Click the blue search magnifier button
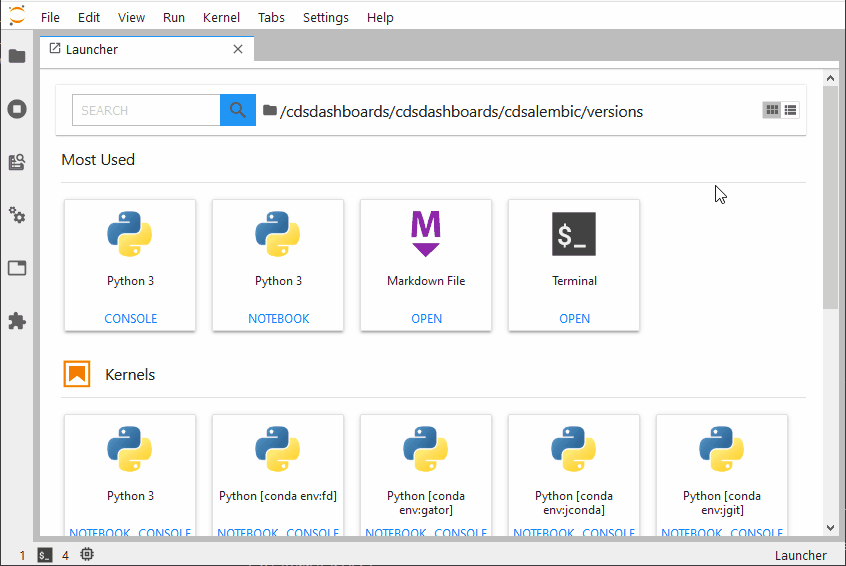The width and height of the screenshot is (846, 566). [237, 110]
